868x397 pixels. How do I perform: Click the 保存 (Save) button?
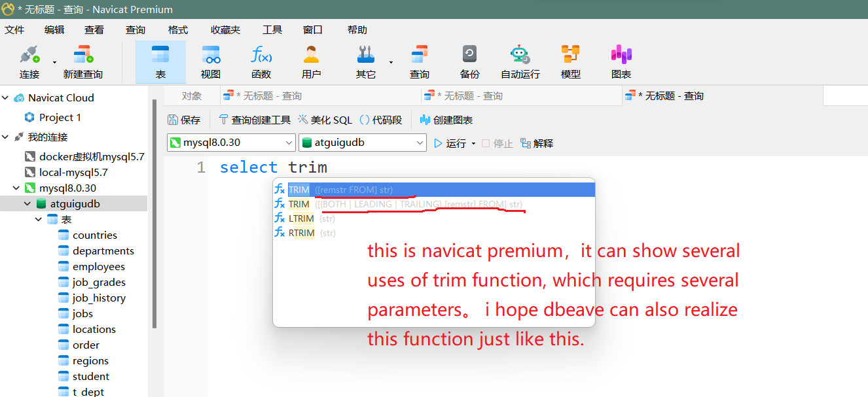(184, 119)
